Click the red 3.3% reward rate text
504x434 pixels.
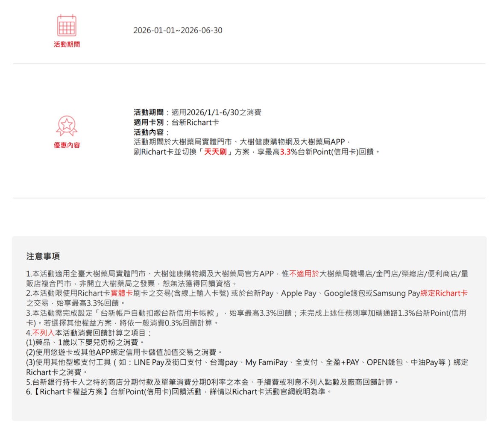(x=288, y=152)
